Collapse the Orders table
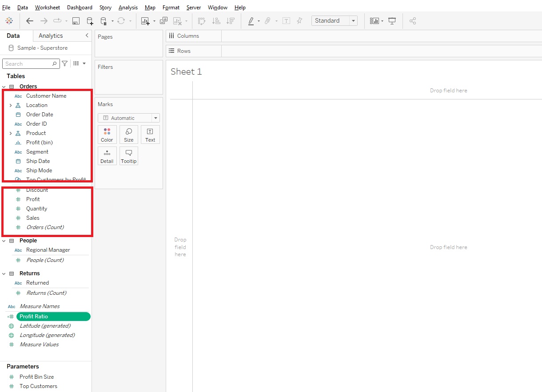Image resolution: width=542 pixels, height=392 pixels. point(4,87)
